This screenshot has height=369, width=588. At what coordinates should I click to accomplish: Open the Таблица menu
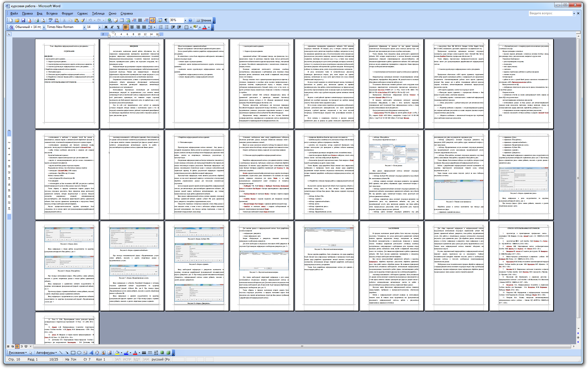tap(98, 13)
